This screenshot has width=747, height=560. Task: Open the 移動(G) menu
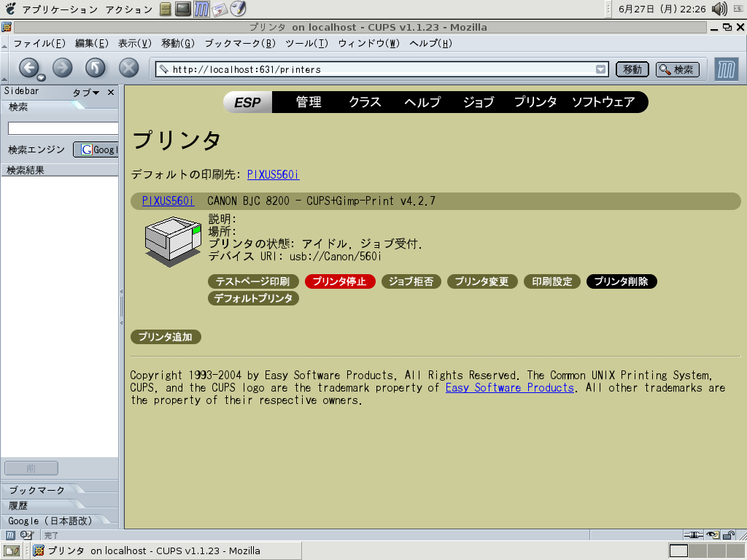click(x=178, y=44)
